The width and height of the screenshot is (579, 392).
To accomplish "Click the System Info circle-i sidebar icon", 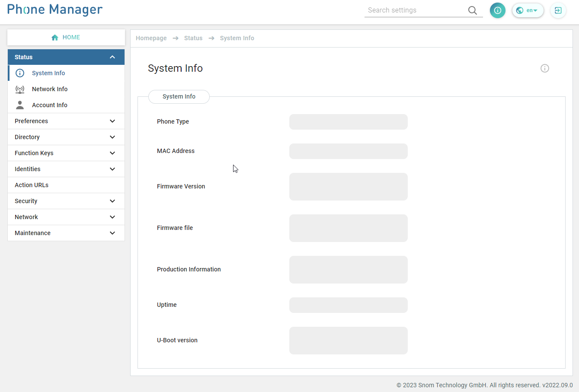I will coord(20,73).
